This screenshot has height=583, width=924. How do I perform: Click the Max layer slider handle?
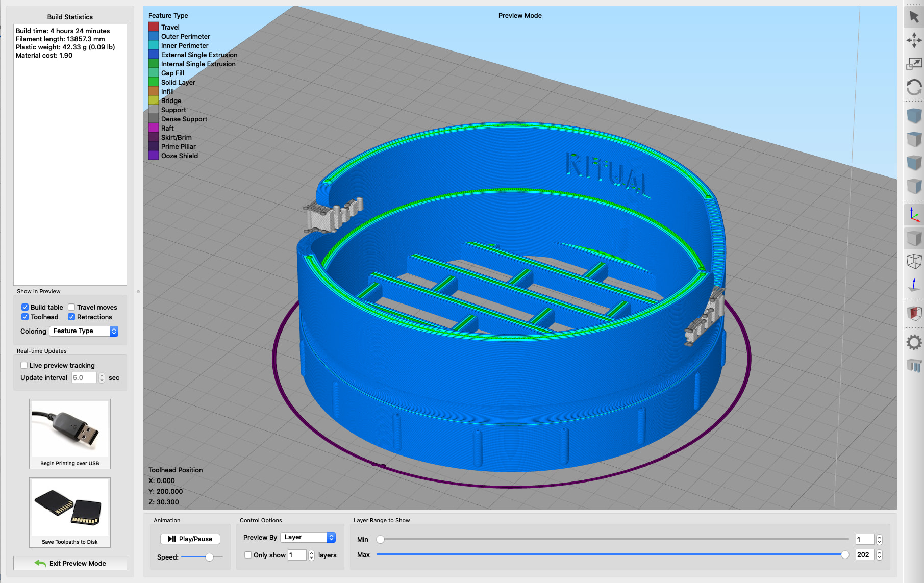pyautogui.click(x=845, y=554)
